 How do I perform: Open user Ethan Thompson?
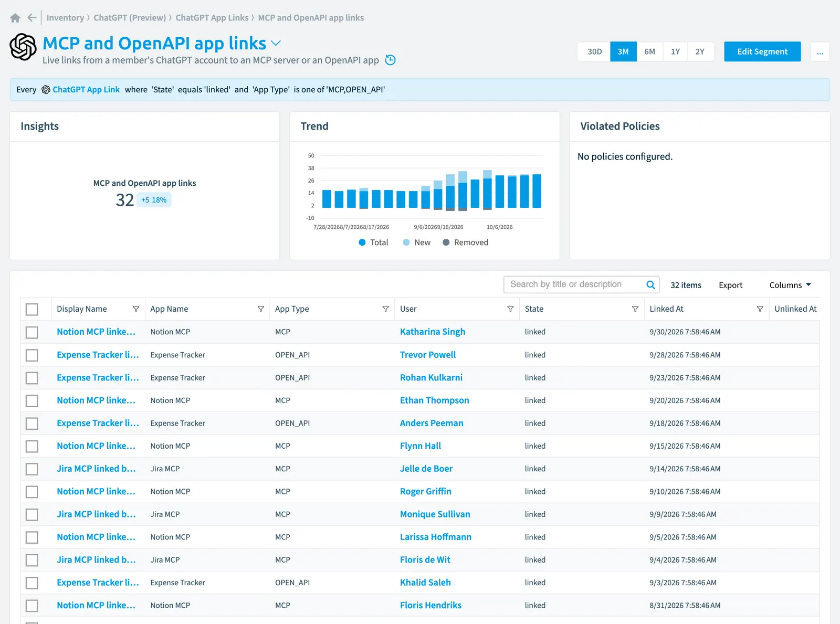(x=435, y=400)
